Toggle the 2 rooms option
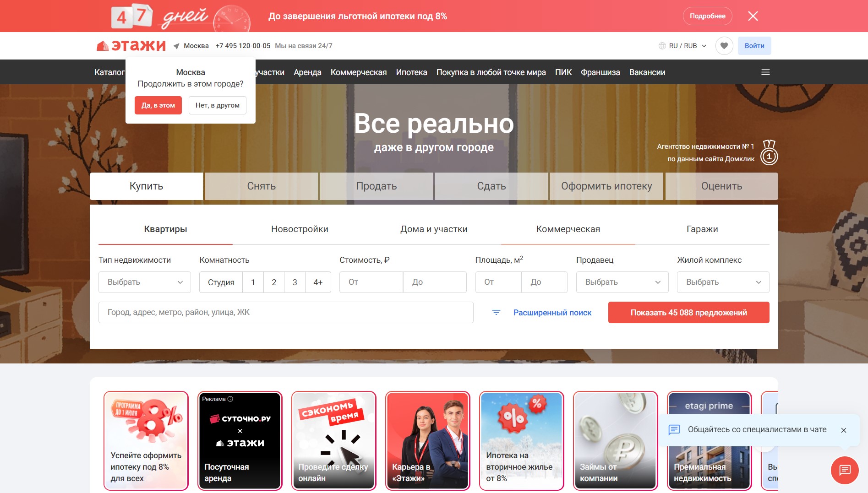Viewport: 868px width, 493px height. pyautogui.click(x=274, y=282)
